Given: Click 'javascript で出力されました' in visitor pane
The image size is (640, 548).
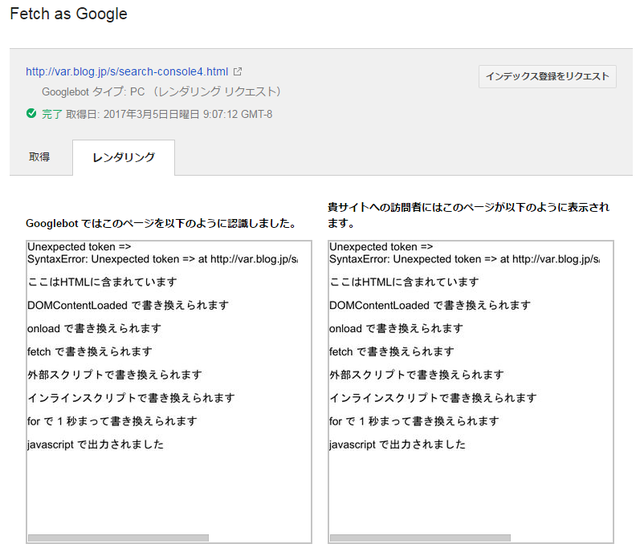Looking at the screenshot, I should coord(398,444).
